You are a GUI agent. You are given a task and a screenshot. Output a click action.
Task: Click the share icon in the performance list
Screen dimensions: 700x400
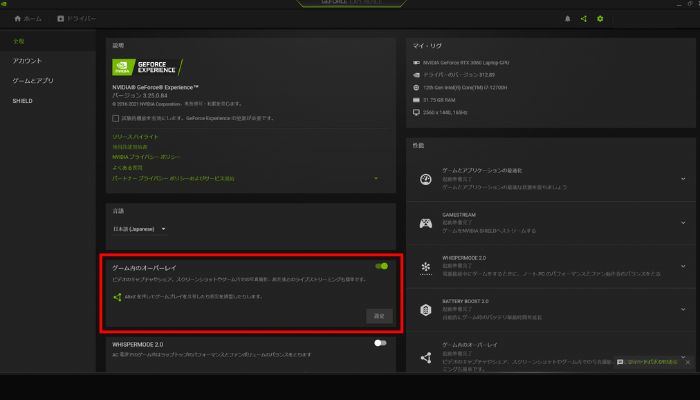[x=426, y=358]
